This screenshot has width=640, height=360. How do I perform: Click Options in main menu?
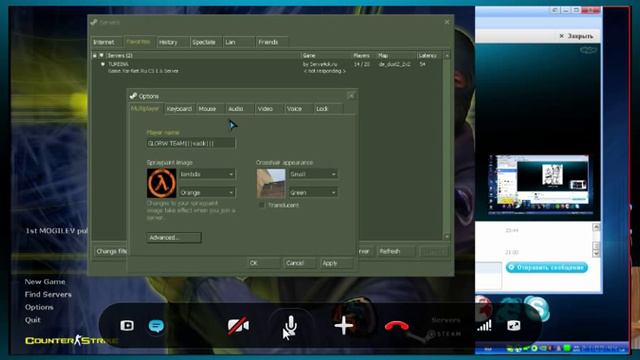pyautogui.click(x=39, y=307)
